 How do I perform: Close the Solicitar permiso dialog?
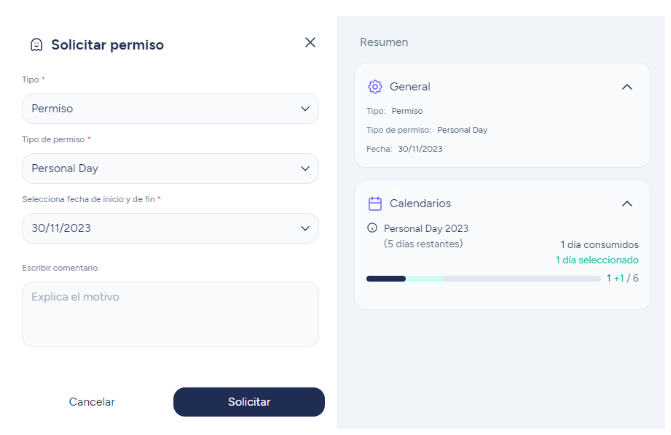coord(310,42)
